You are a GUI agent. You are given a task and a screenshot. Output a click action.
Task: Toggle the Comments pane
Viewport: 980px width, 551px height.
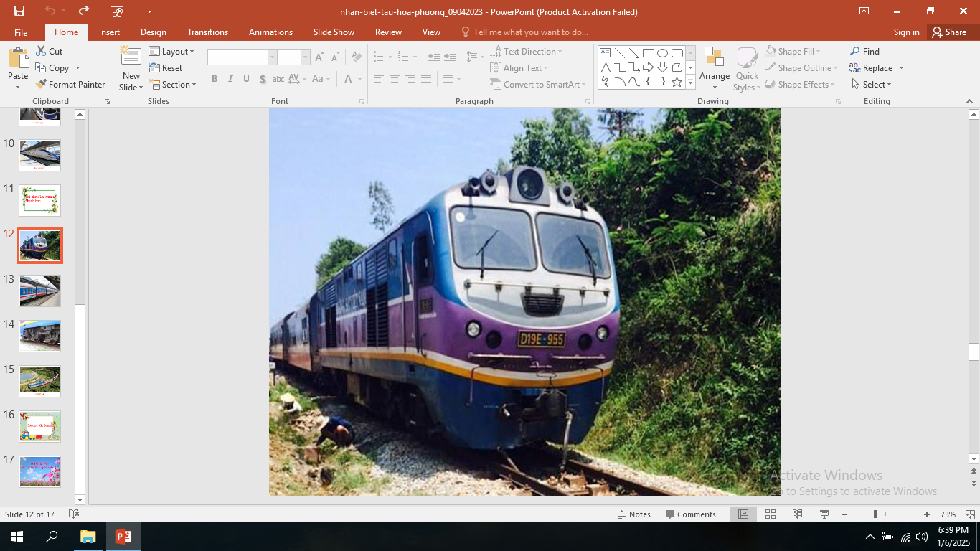pyautogui.click(x=690, y=514)
